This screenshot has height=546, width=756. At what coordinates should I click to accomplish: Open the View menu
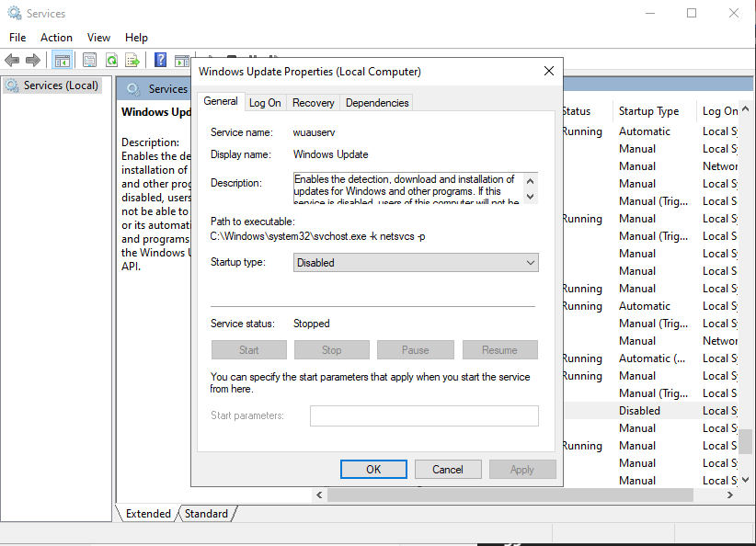pyautogui.click(x=98, y=38)
